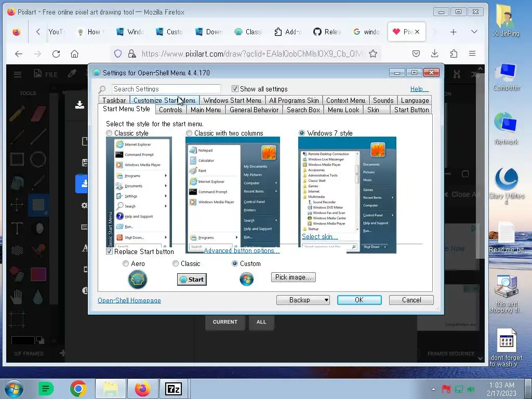This screenshot has height=399, width=532.
Task: Save page to Pocket
Action: (416, 54)
